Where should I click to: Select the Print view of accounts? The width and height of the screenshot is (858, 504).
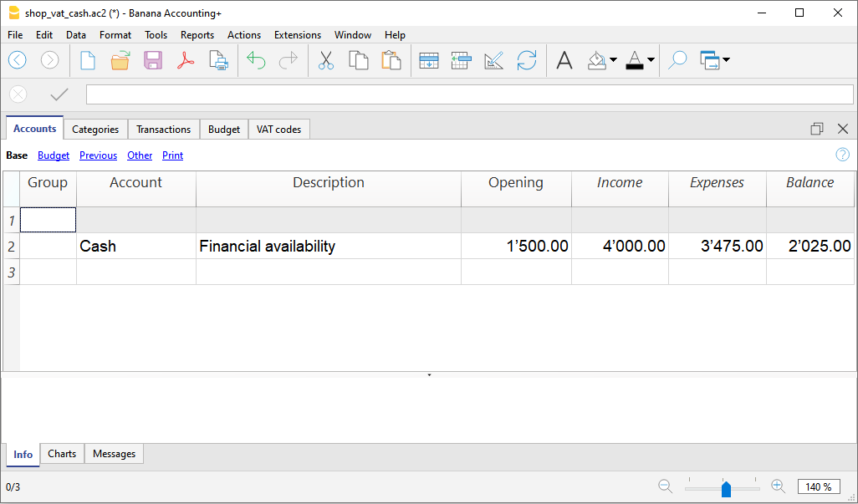coord(172,155)
